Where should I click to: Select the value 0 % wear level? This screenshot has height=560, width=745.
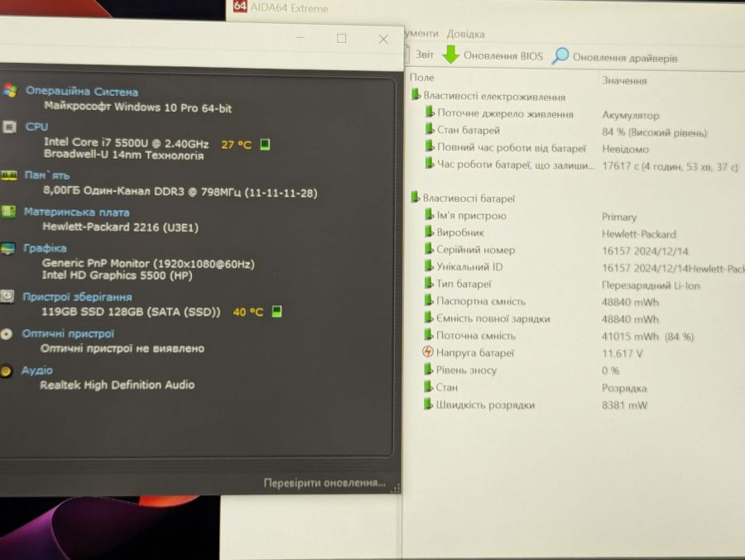[610, 371]
